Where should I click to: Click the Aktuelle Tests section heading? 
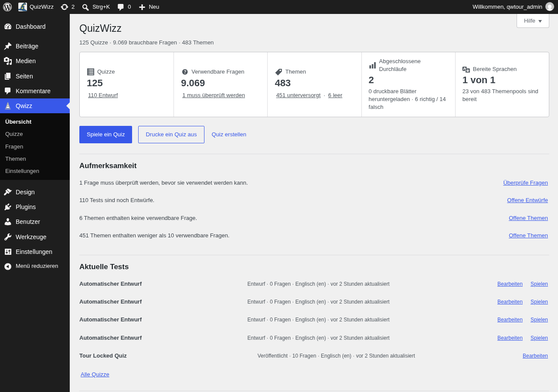[104, 267]
